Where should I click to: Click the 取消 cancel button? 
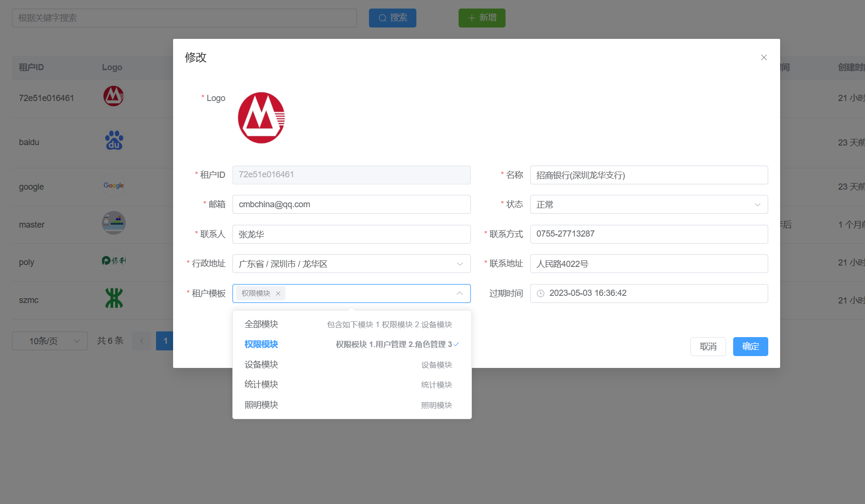click(708, 347)
